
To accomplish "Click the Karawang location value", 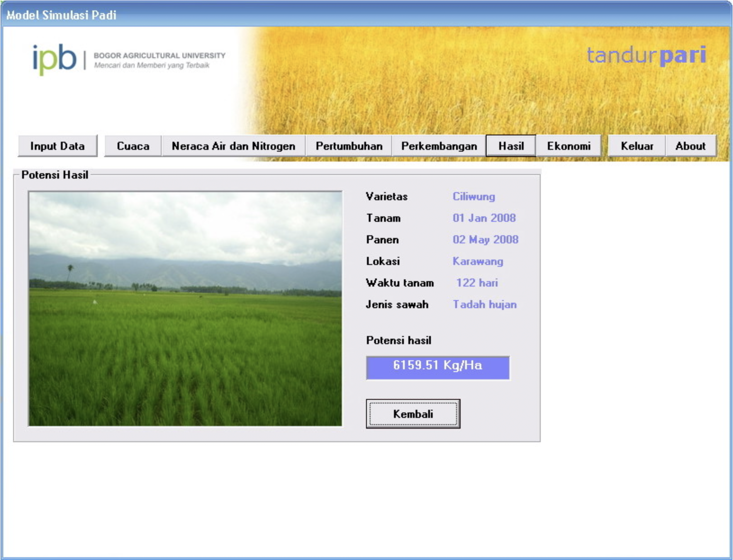I will [x=477, y=261].
